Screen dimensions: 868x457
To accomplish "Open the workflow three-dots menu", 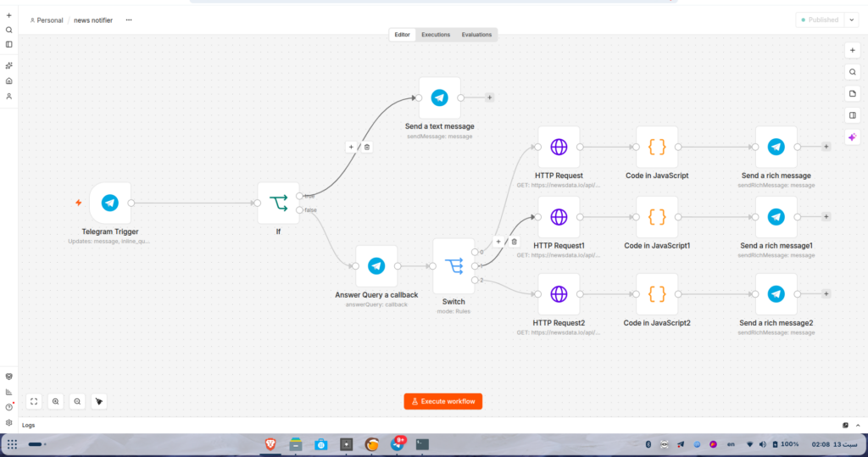I will [129, 20].
